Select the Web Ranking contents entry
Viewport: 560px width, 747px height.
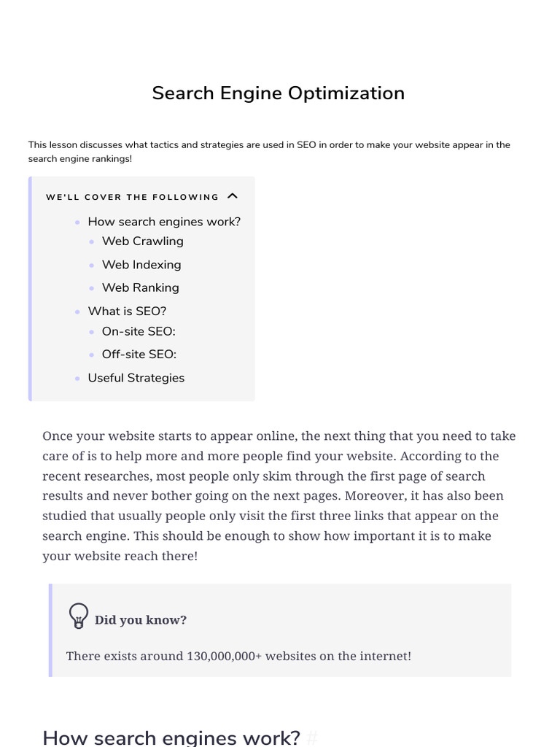(141, 288)
